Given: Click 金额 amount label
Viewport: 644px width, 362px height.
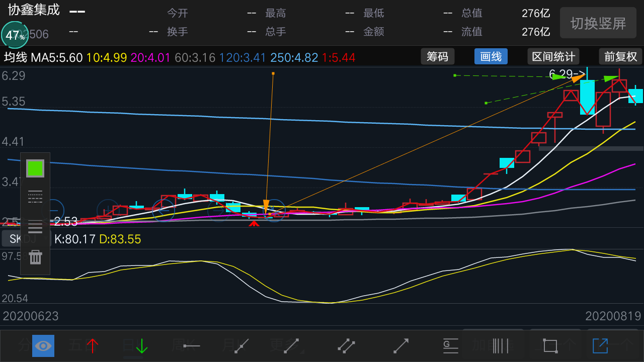Looking at the screenshot, I should (x=374, y=32).
